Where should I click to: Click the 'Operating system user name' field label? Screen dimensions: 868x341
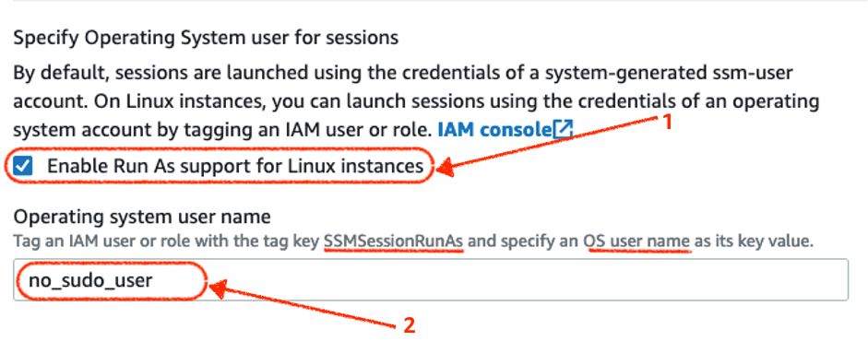coord(142,218)
